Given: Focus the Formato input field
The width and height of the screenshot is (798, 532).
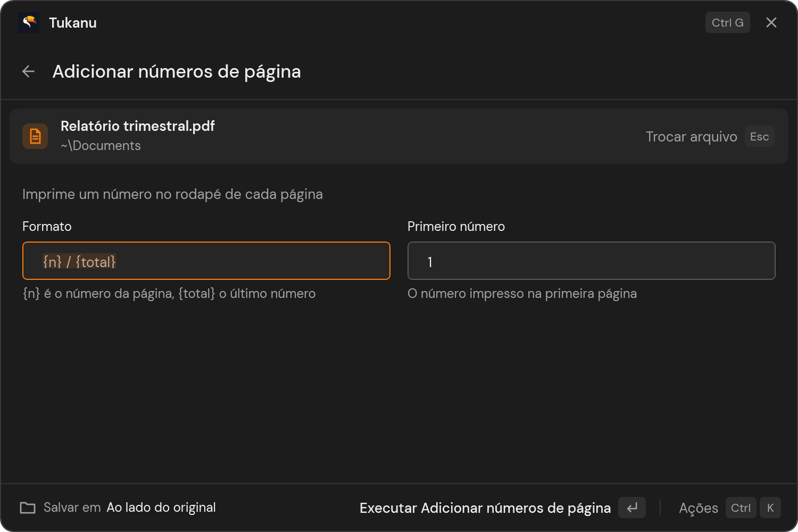Looking at the screenshot, I should (206, 261).
